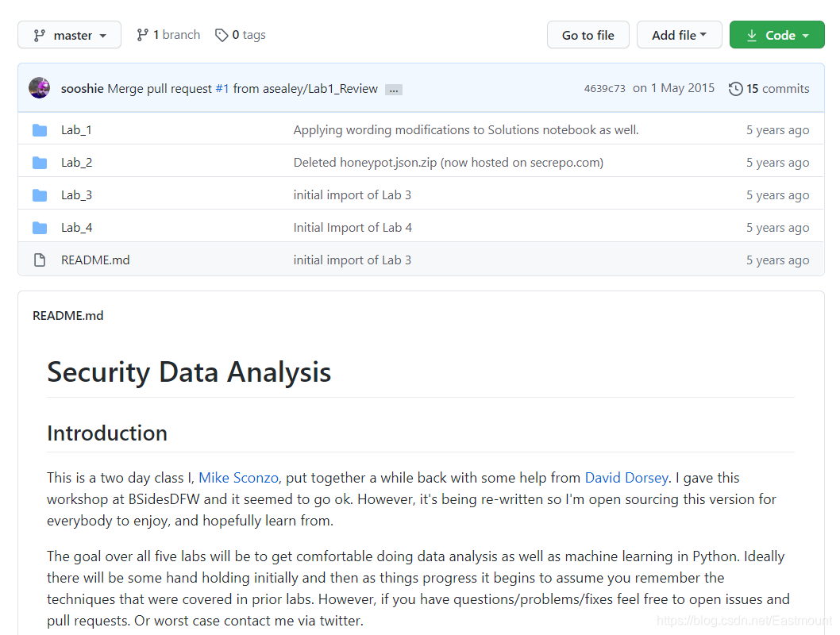Open the green Code dropdown button
Screen dimensions: 840x635
tap(776, 35)
